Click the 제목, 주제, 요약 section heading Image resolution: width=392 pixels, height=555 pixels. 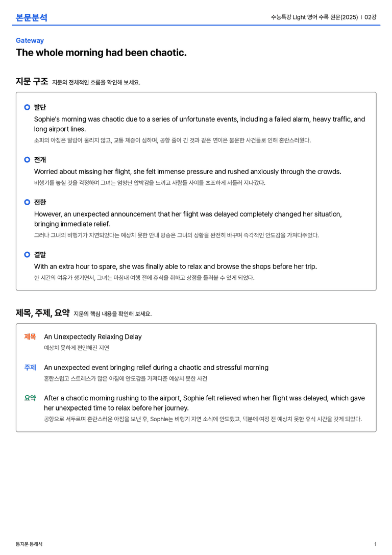pos(43,313)
